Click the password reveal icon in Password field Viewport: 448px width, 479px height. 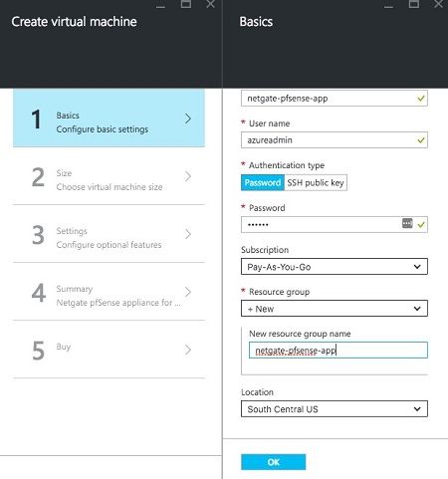pos(407,223)
